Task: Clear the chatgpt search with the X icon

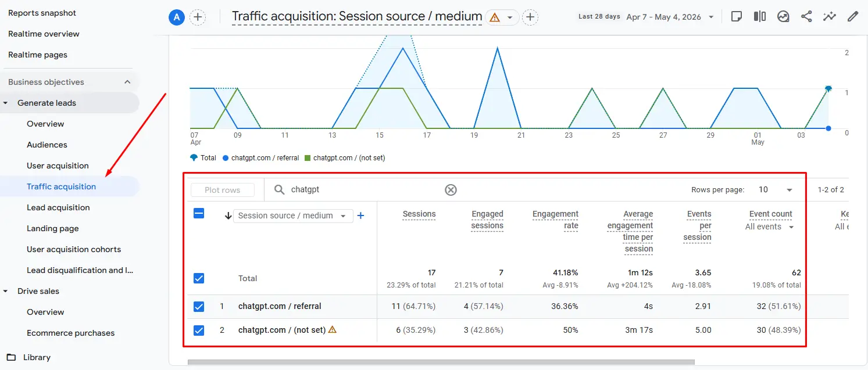Action: (x=451, y=189)
